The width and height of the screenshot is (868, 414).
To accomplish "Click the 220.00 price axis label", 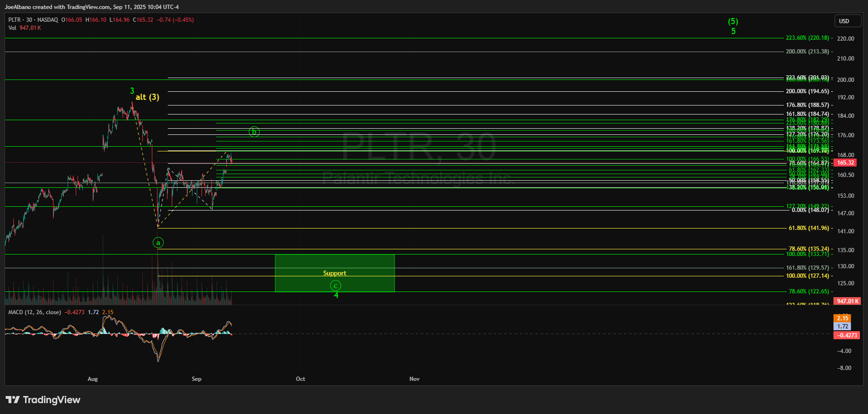I will click(x=845, y=39).
